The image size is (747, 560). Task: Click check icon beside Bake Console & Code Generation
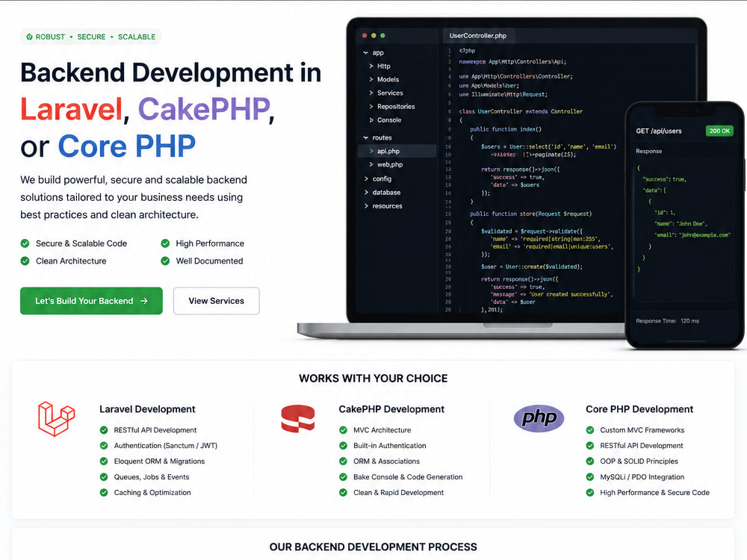point(343,477)
